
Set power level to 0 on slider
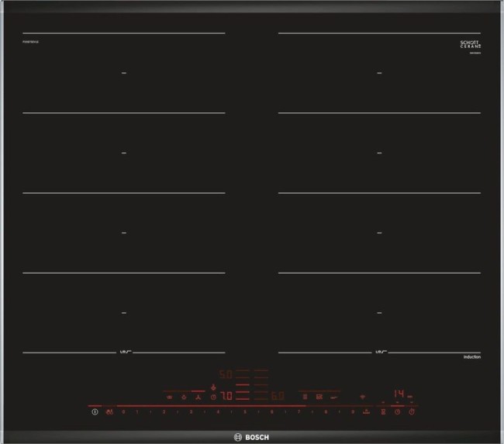(125, 412)
